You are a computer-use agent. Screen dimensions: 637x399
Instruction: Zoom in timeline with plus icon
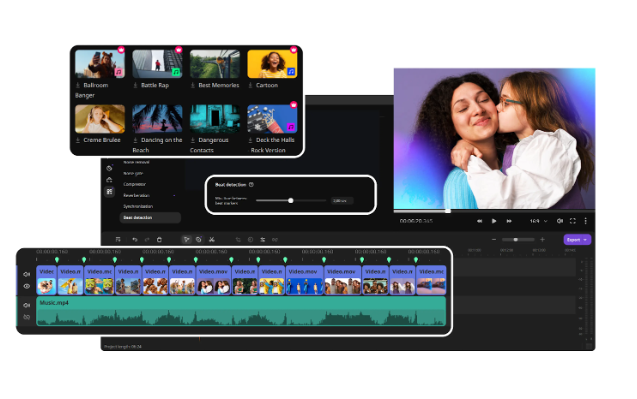pyautogui.click(x=542, y=240)
